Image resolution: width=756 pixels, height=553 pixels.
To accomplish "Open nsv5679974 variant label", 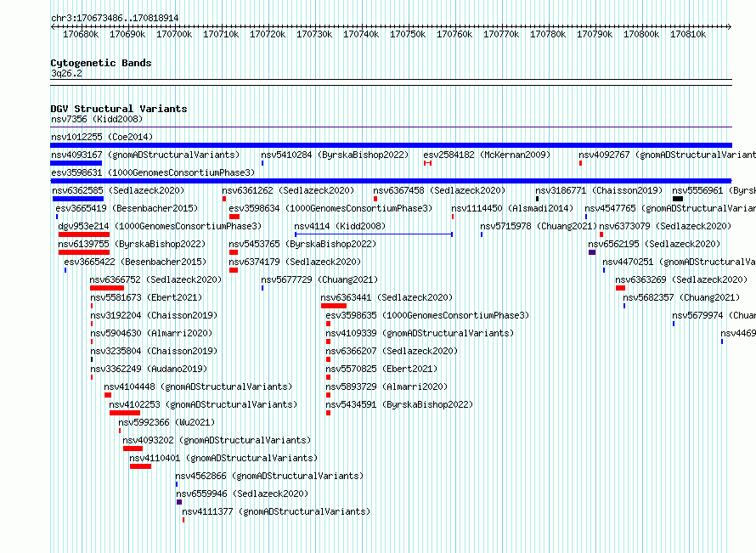I will [x=714, y=315].
